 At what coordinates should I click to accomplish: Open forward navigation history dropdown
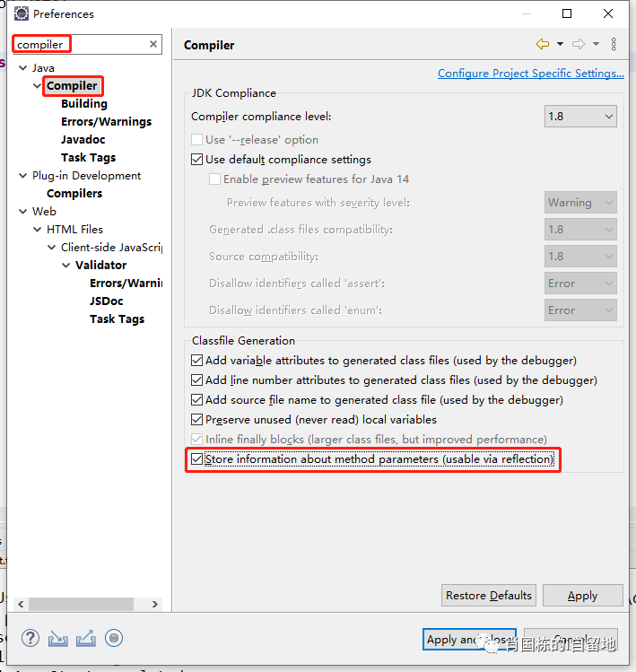[597, 44]
